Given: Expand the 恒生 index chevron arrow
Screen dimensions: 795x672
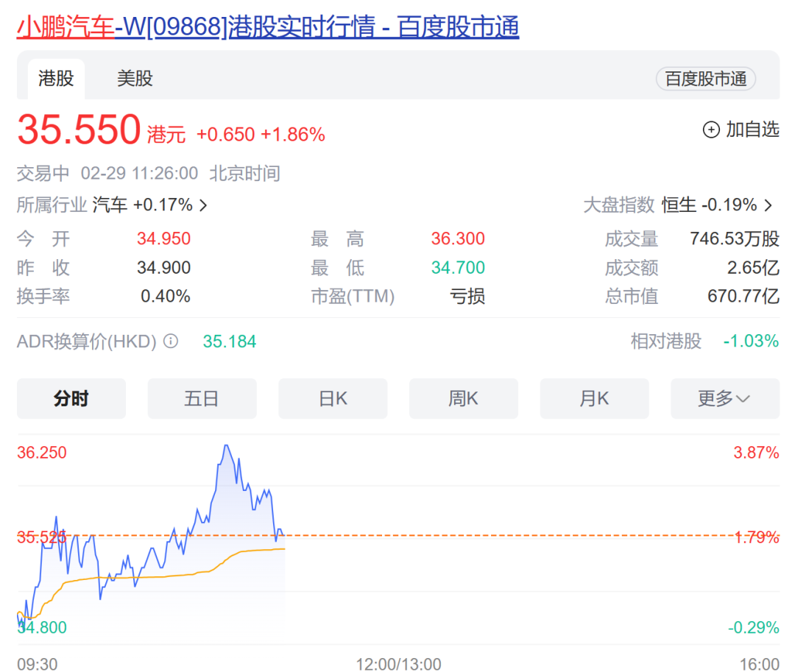Looking at the screenshot, I should point(768,205).
